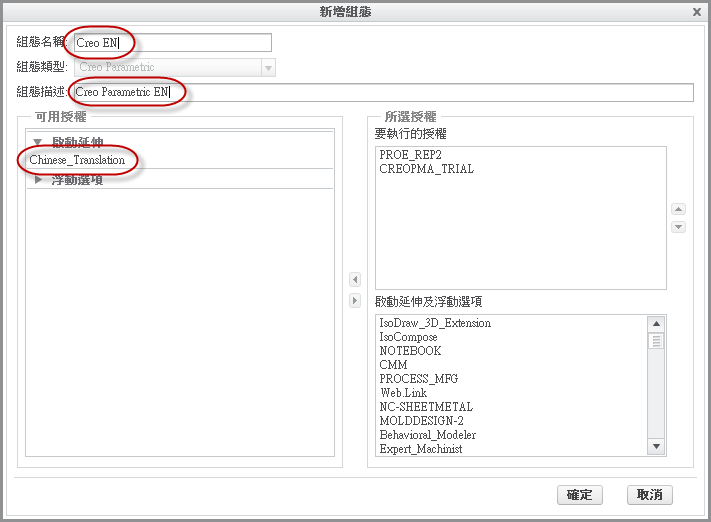Select CREOPMA_TRIAL in licenses to run
The width and height of the screenshot is (711, 522).
pyautogui.click(x=427, y=169)
